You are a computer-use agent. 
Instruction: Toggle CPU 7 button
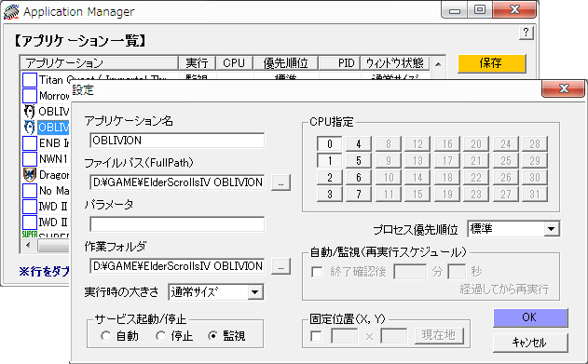359,195
